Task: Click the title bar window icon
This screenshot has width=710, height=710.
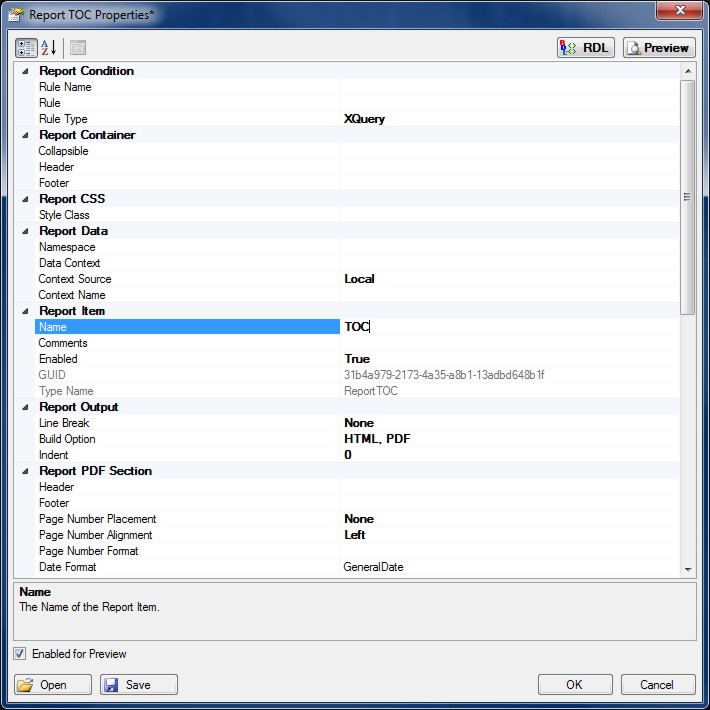Action: 16,15
